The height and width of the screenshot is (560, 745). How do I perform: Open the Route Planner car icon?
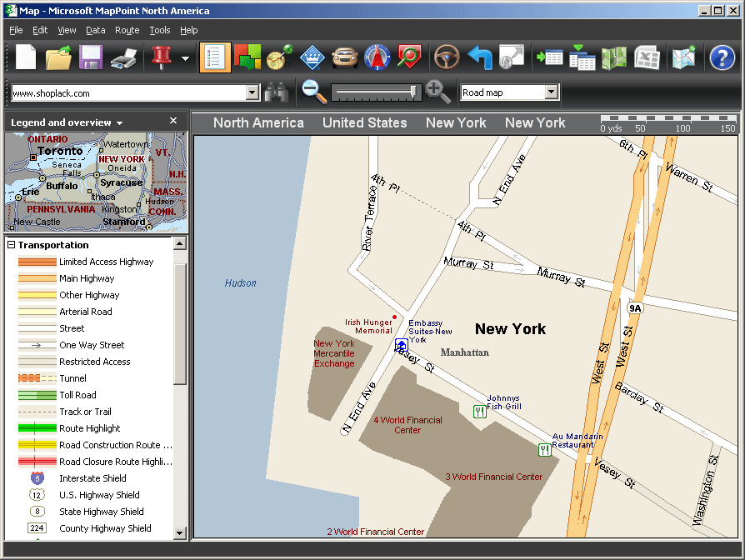coord(345,57)
